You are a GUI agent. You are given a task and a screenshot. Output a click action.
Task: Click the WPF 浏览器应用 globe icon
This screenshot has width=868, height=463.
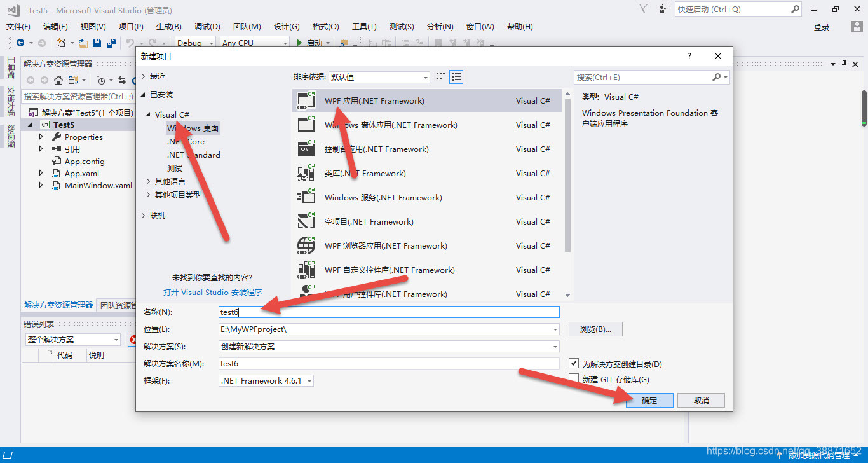pos(306,245)
